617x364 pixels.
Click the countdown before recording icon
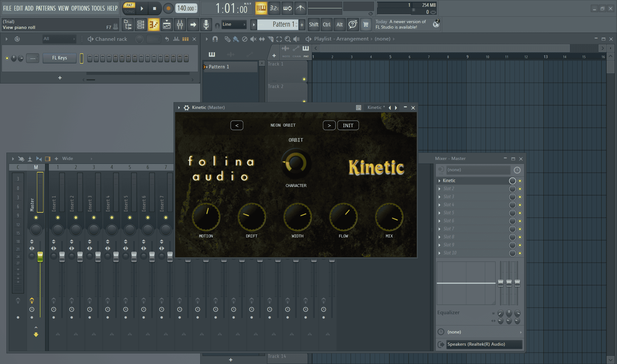[x=274, y=8]
